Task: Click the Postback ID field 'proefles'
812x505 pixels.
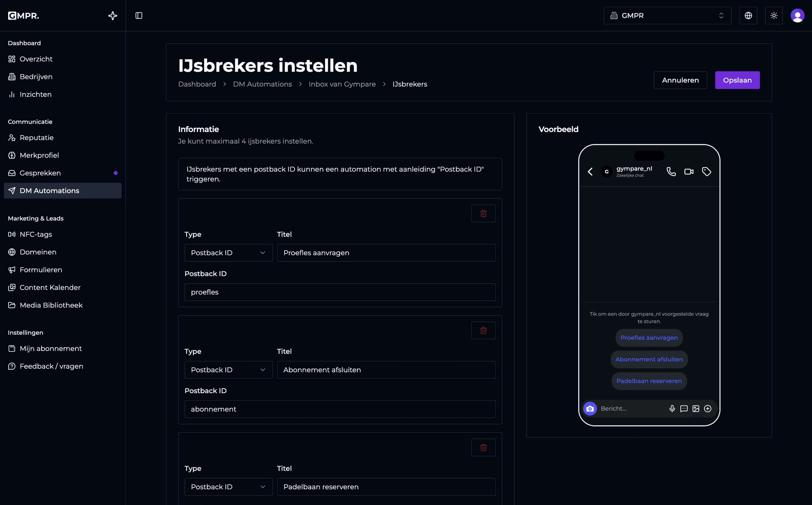Action: [340, 292]
